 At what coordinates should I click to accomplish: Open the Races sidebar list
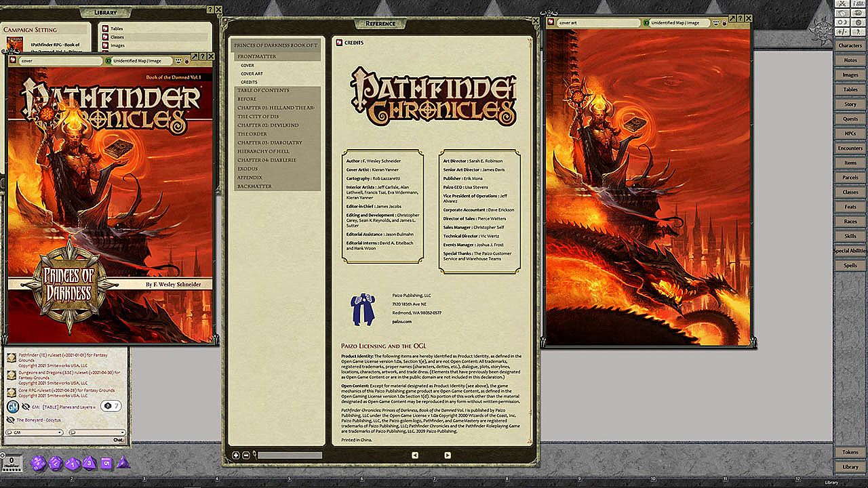click(850, 222)
